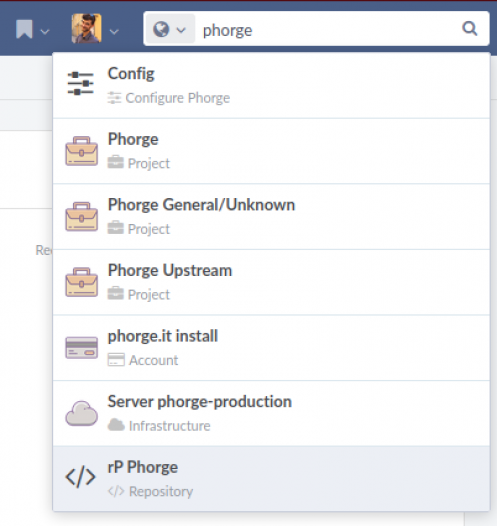Click small sliders icon beside Configure Phorge

pyautogui.click(x=114, y=98)
